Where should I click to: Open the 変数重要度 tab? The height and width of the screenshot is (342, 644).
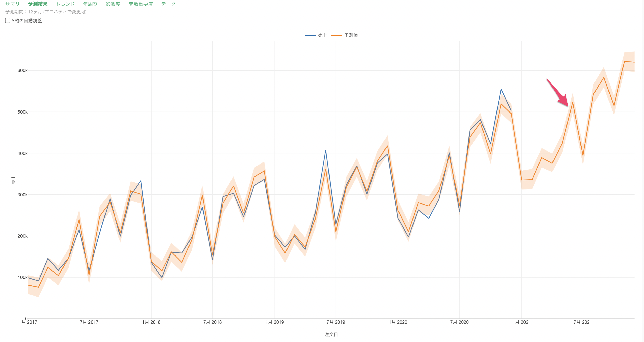140,4
